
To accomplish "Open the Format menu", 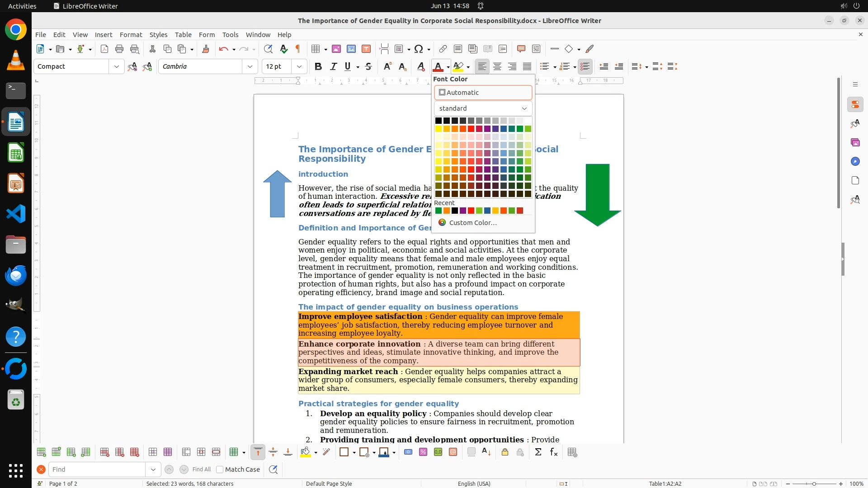I will tap(131, 34).
